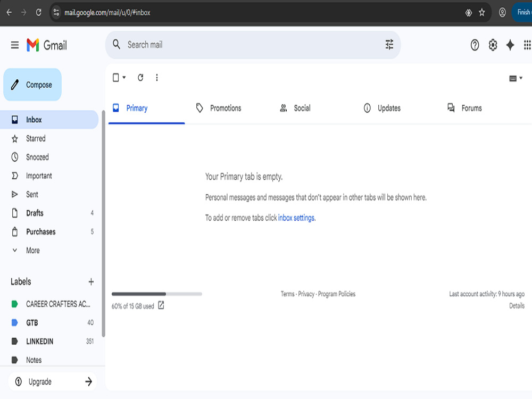Image resolution: width=532 pixels, height=399 pixels.
Task: Go forward in browser
Action: pos(24,13)
